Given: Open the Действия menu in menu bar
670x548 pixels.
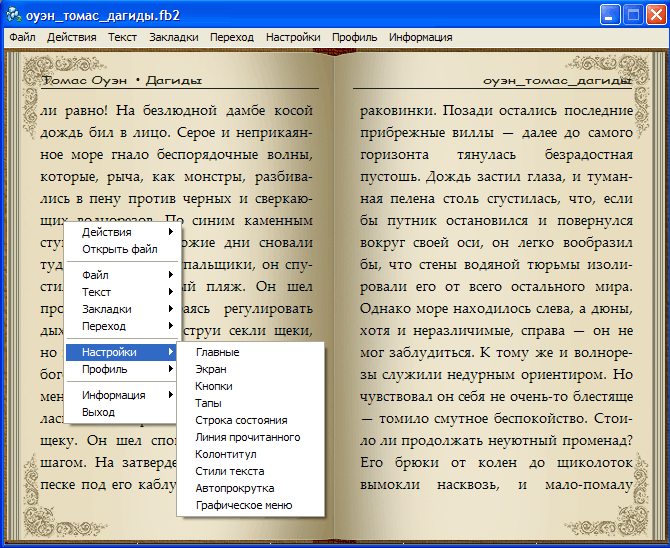Looking at the screenshot, I should point(71,37).
